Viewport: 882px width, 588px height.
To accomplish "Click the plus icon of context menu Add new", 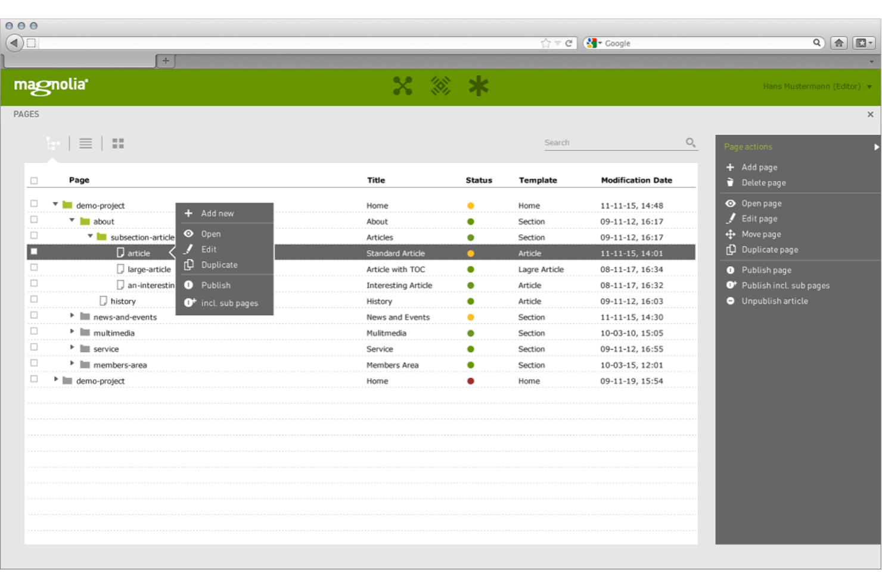I will [x=188, y=213].
